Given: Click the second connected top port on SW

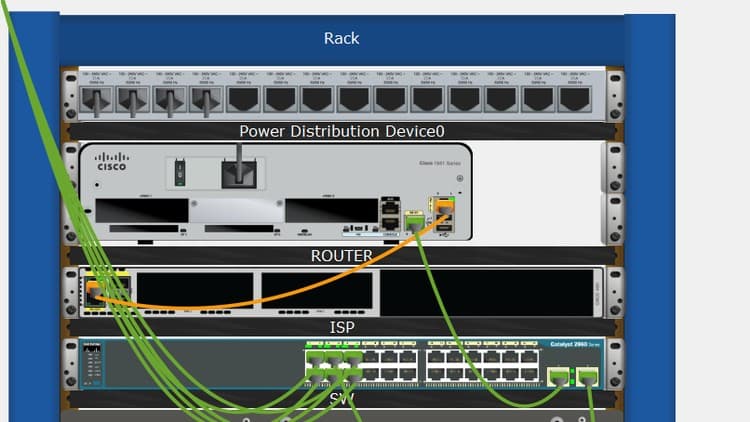Looking at the screenshot, I should [333, 358].
